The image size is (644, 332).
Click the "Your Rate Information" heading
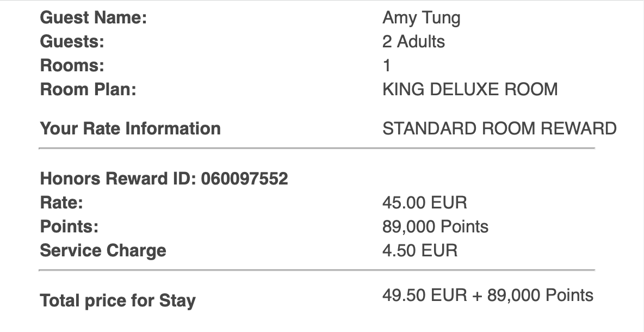click(x=131, y=129)
